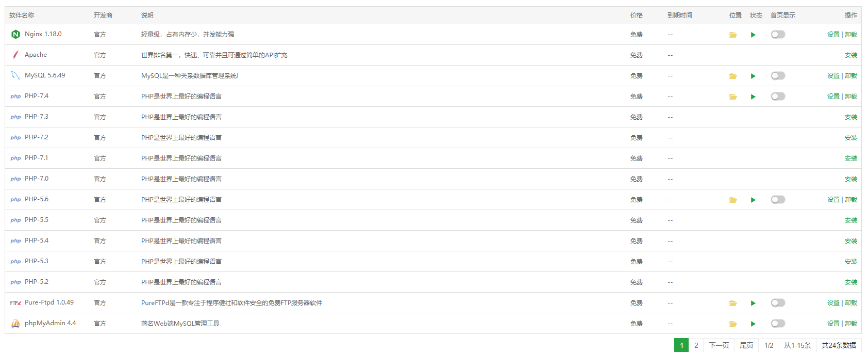Jump to the last page 尾页

click(x=746, y=345)
